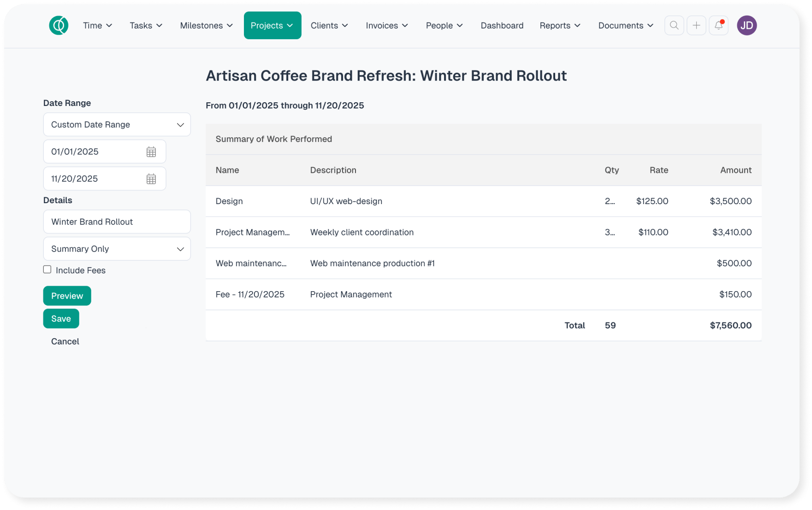
Task: Open the Projects menu
Action: [x=272, y=25]
